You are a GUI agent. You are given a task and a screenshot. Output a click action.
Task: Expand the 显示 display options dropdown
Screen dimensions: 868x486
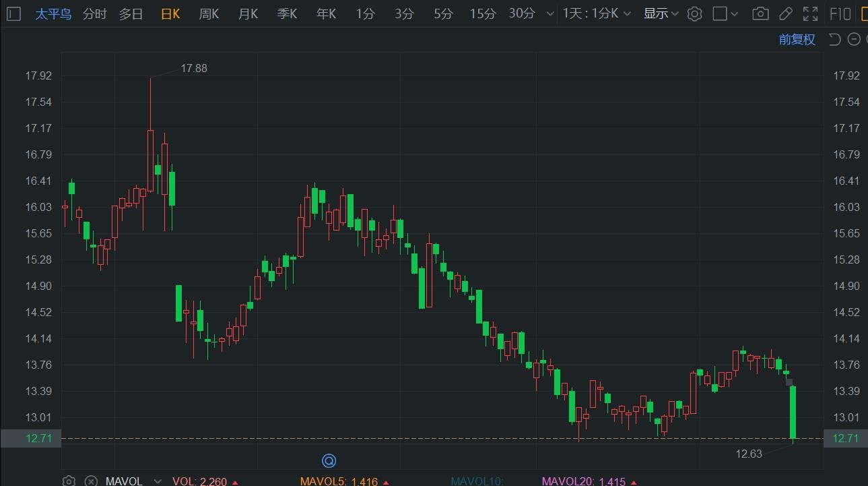661,13
